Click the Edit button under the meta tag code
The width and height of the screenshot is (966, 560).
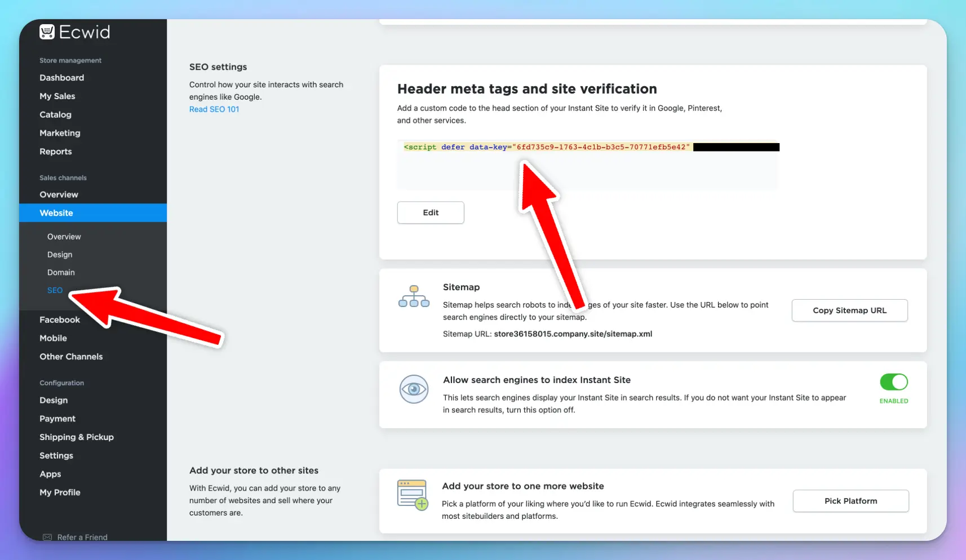click(430, 212)
